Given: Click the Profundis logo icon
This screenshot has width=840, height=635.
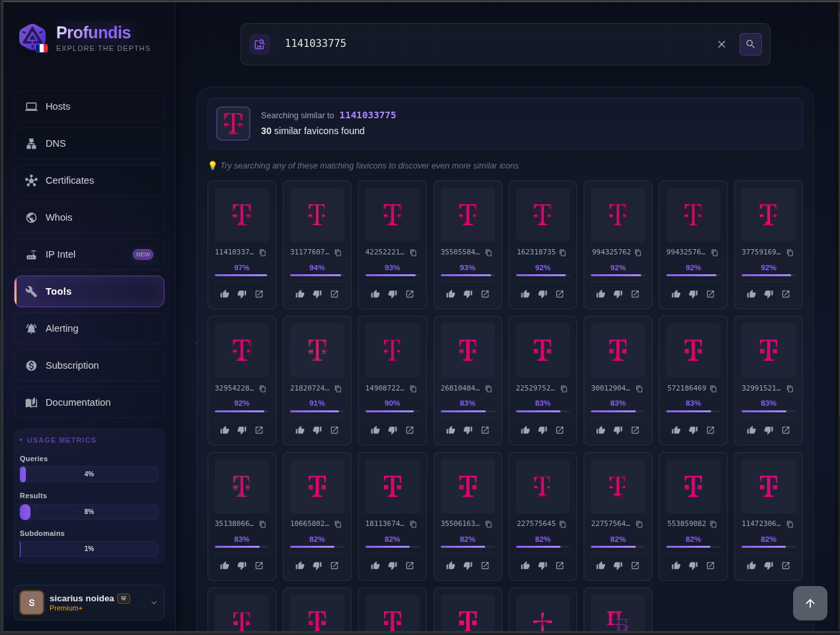Looking at the screenshot, I should pos(32,38).
